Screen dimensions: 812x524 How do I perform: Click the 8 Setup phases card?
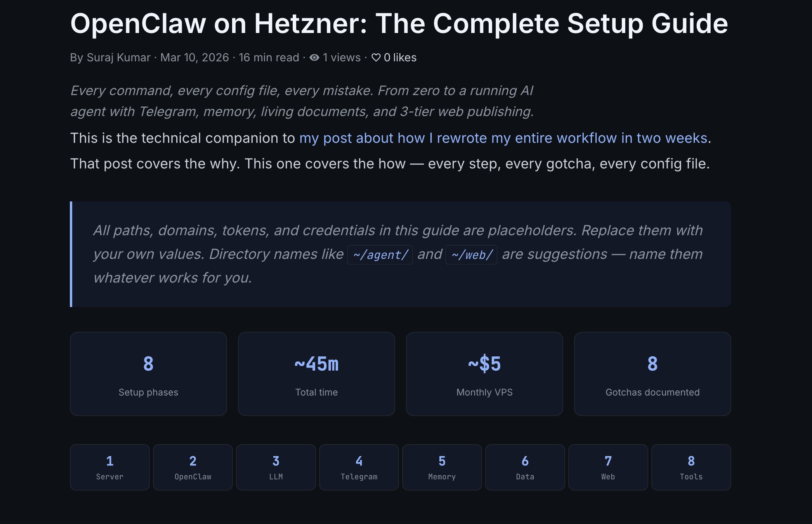[x=148, y=374]
